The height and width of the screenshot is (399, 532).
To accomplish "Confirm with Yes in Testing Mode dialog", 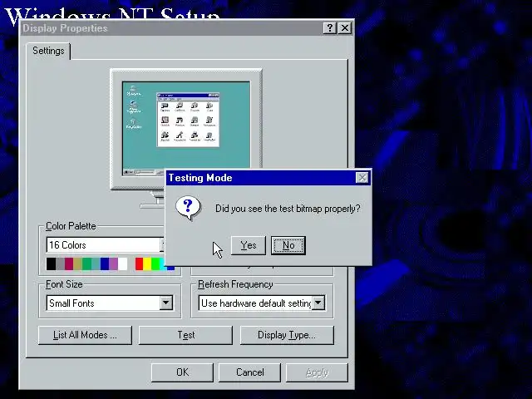I will coord(248,245).
